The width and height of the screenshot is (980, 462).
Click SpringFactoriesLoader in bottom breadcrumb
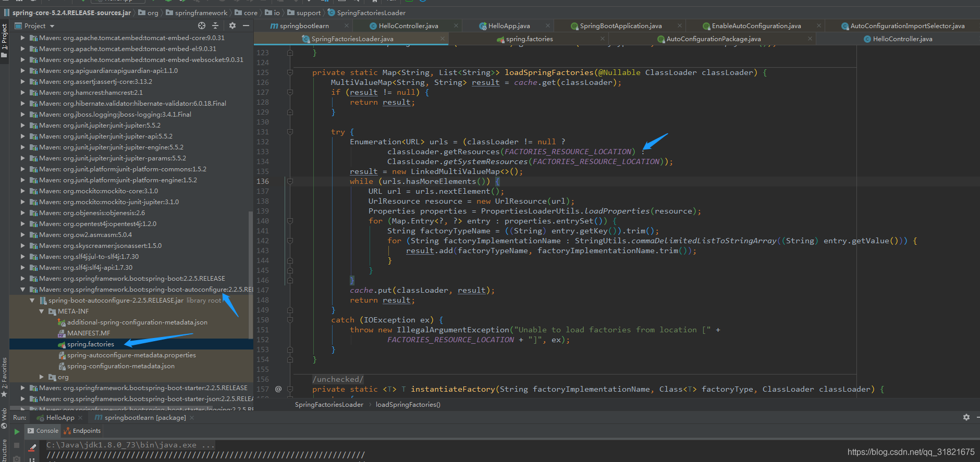[329, 404]
